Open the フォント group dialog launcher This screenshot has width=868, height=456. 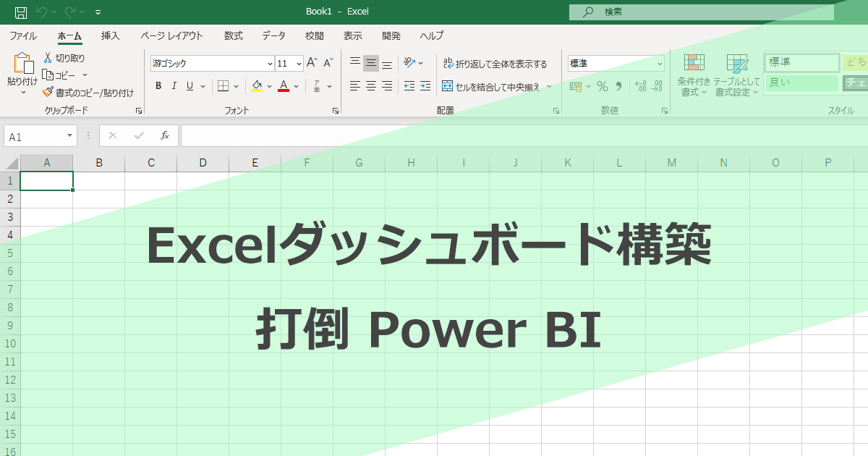pos(336,111)
